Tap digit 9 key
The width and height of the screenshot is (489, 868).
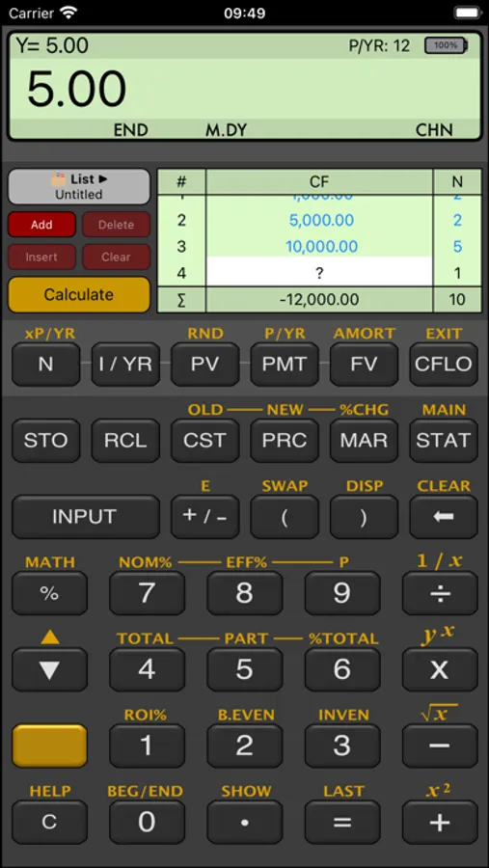tap(342, 593)
